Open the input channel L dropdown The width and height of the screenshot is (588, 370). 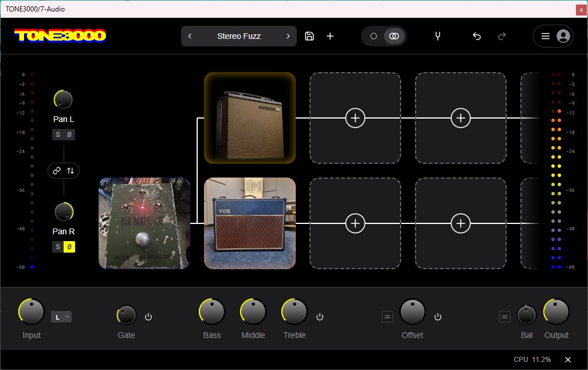61,317
